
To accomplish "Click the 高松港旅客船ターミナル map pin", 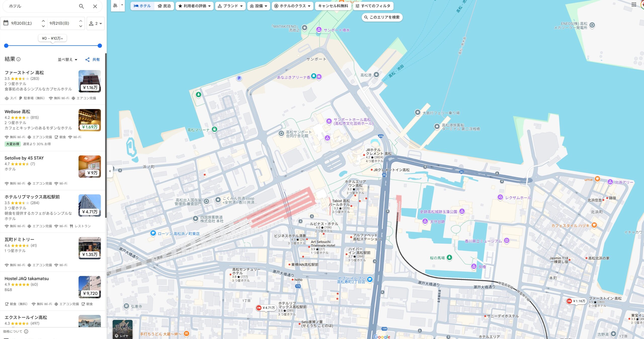I will (437, 127).
